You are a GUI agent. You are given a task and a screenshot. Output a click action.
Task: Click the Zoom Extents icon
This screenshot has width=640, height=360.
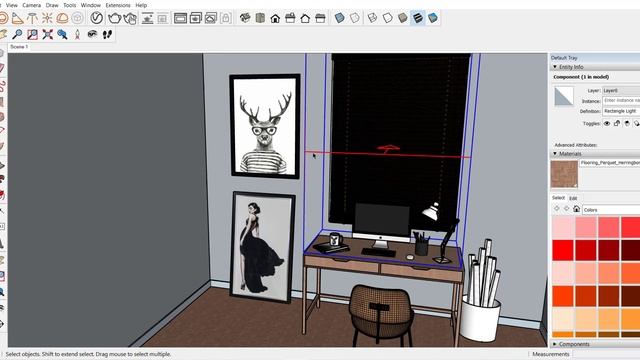point(47,34)
